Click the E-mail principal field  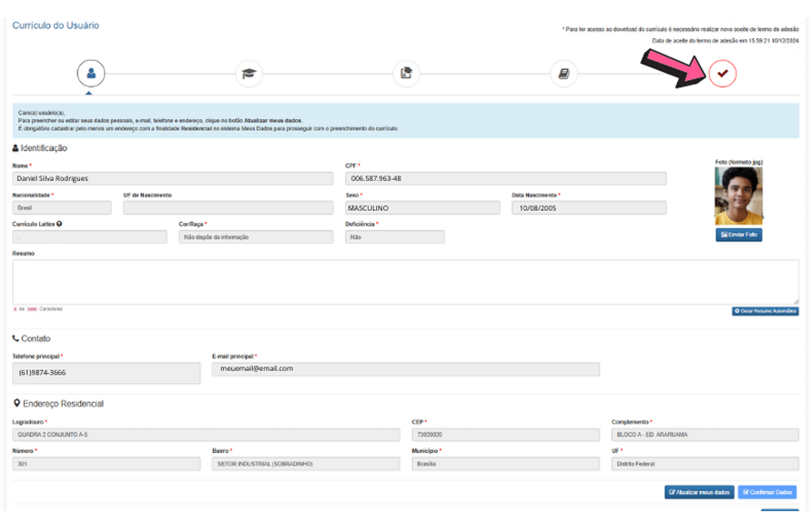[x=405, y=369]
